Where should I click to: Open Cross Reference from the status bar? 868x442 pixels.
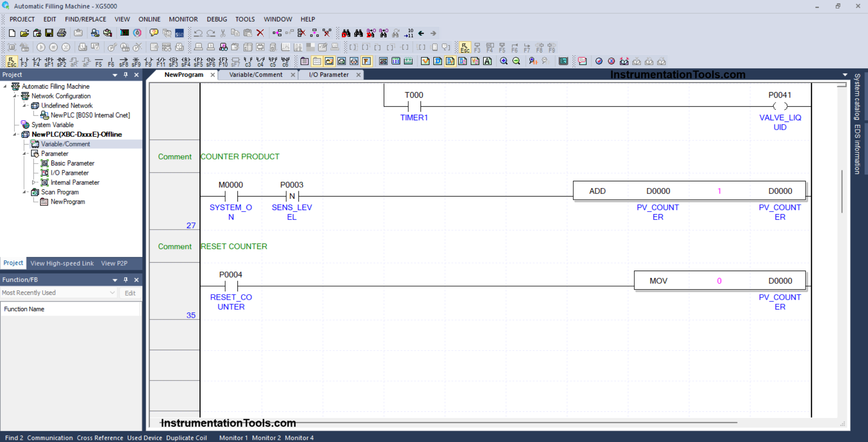pyautogui.click(x=100, y=437)
